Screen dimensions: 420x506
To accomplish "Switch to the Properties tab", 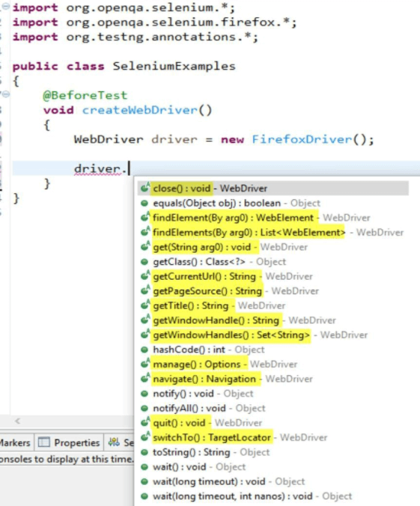I will 69,442.
